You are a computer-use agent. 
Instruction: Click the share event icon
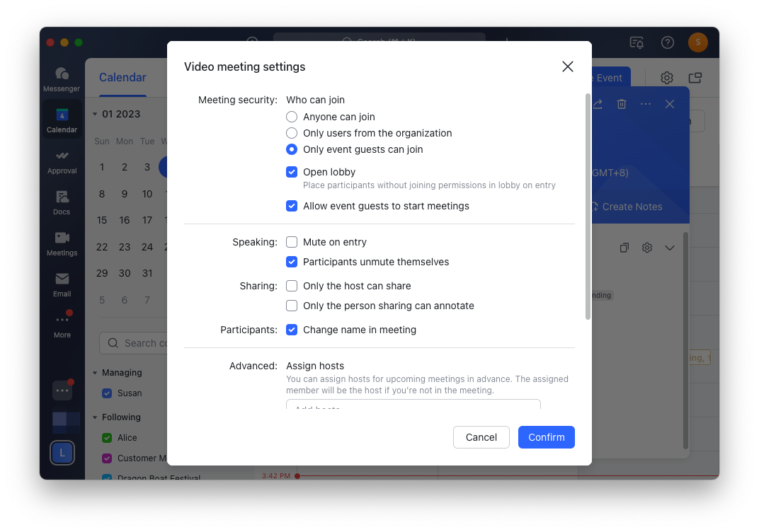(x=597, y=103)
